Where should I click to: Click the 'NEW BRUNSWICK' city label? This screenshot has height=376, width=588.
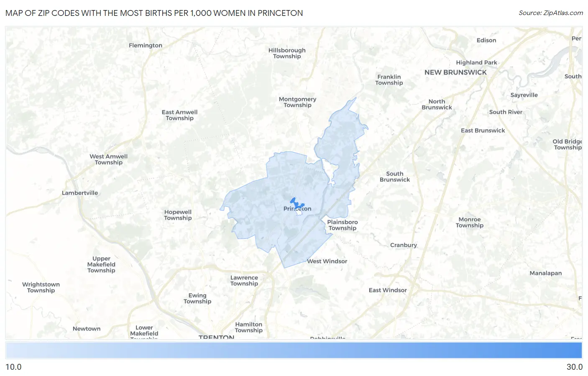[x=455, y=72]
